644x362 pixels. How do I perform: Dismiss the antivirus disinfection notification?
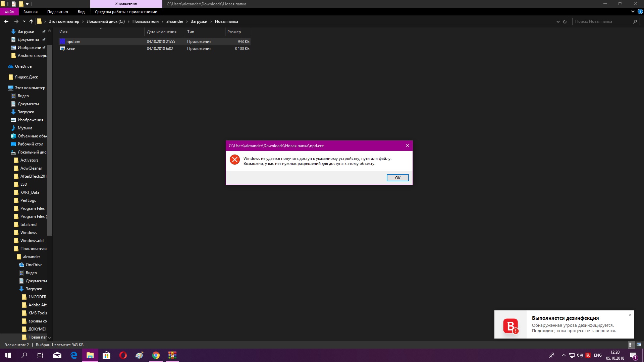click(x=630, y=315)
